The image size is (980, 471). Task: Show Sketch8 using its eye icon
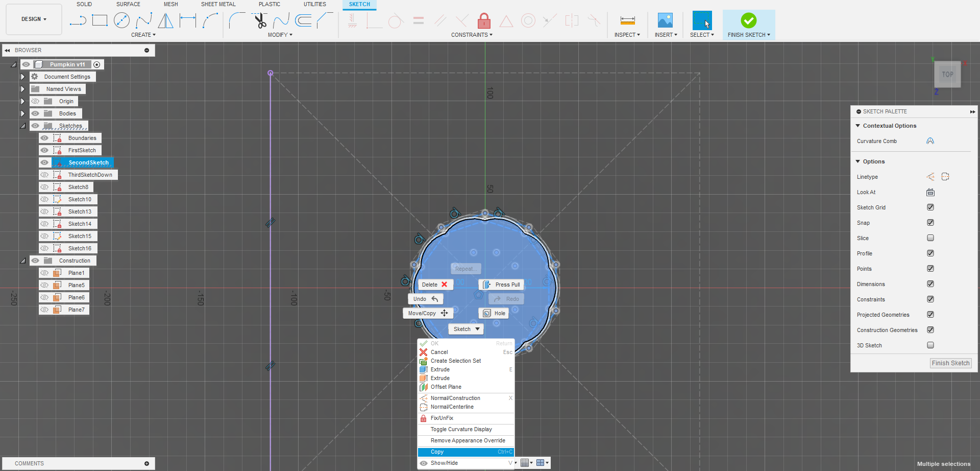point(45,187)
